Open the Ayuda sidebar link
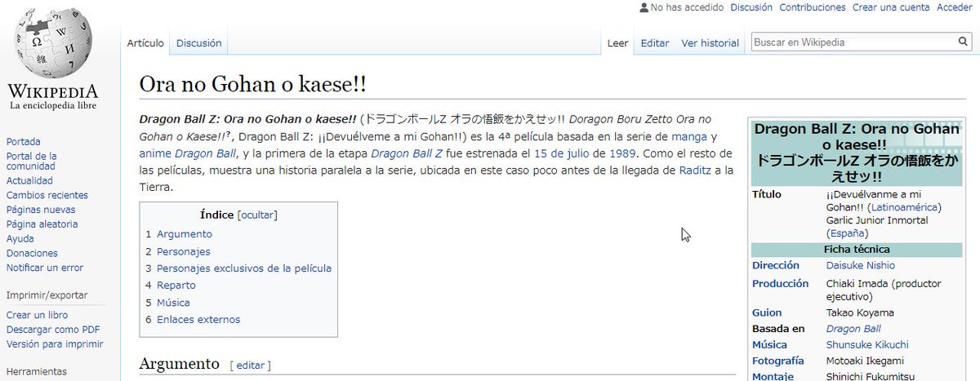The width and height of the screenshot is (980, 381). (20, 239)
